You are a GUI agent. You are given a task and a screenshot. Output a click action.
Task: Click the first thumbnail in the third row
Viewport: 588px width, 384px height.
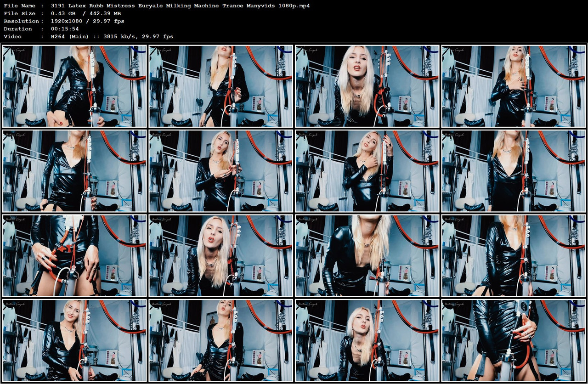pyautogui.click(x=74, y=255)
